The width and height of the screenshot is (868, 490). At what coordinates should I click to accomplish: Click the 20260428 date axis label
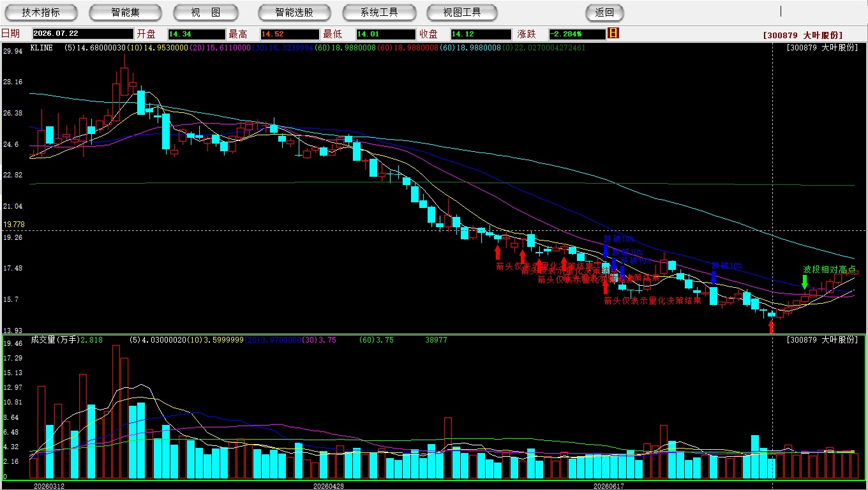pyautogui.click(x=328, y=486)
